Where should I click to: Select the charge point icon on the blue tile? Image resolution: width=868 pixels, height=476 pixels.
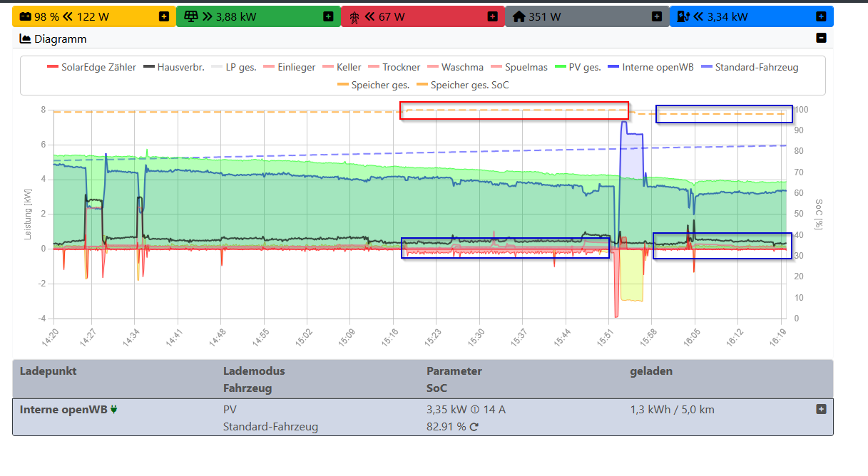coord(684,16)
